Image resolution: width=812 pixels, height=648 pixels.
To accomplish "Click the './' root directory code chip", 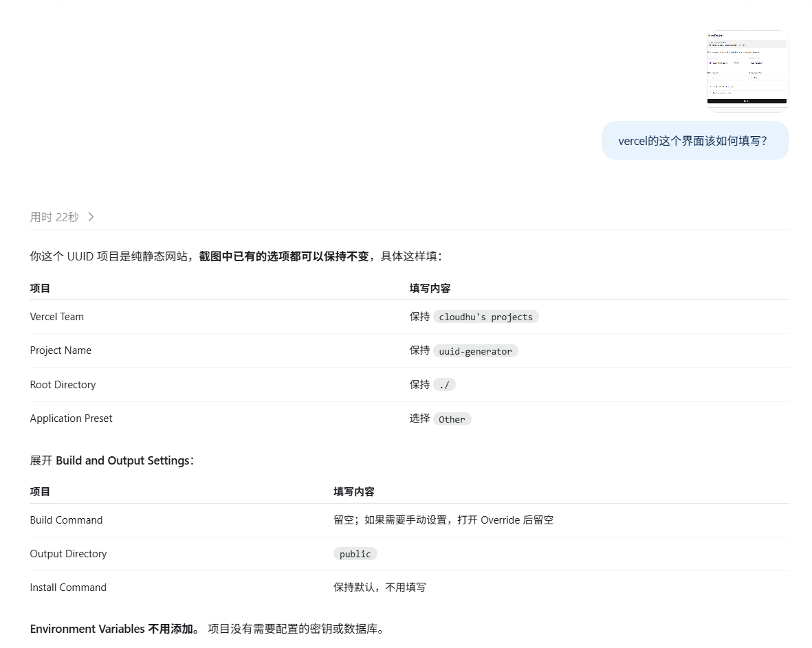I will click(x=444, y=385).
